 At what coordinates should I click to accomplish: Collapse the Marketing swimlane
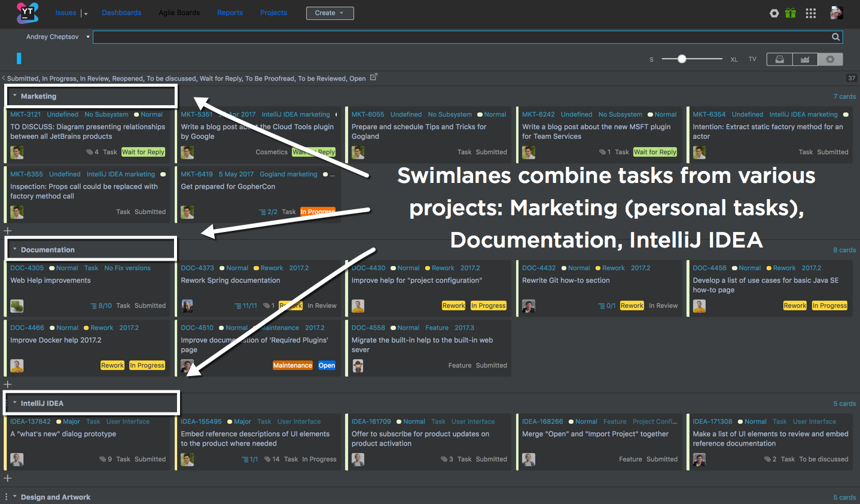pos(14,96)
